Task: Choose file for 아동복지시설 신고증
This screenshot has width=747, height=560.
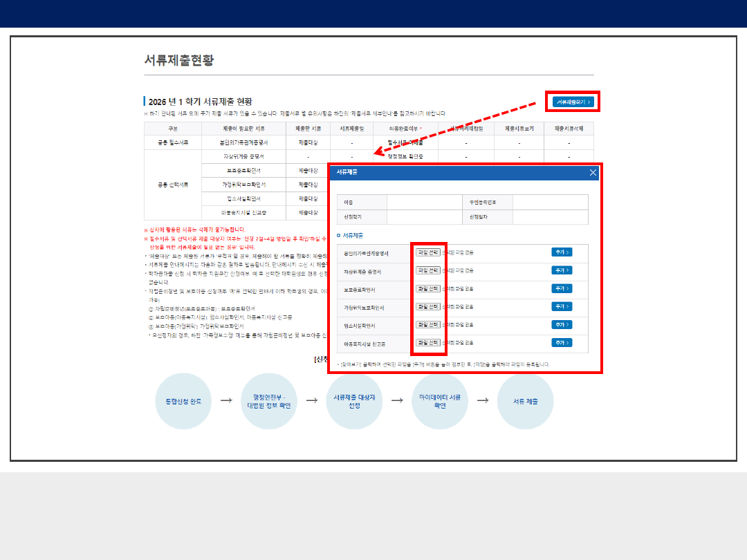Action: [x=427, y=342]
